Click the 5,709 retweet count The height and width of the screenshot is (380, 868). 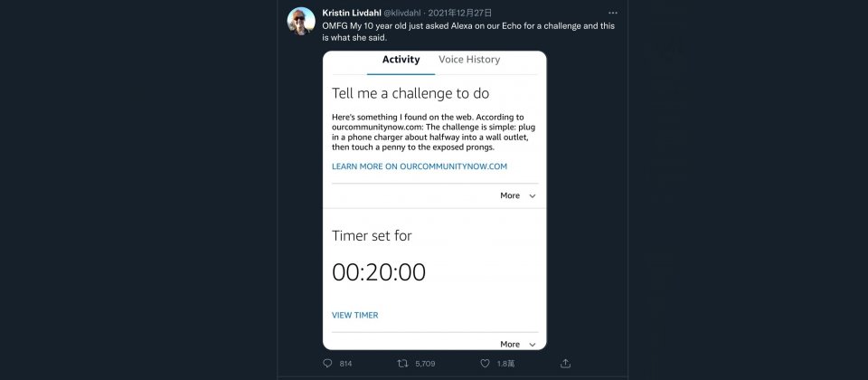click(424, 364)
